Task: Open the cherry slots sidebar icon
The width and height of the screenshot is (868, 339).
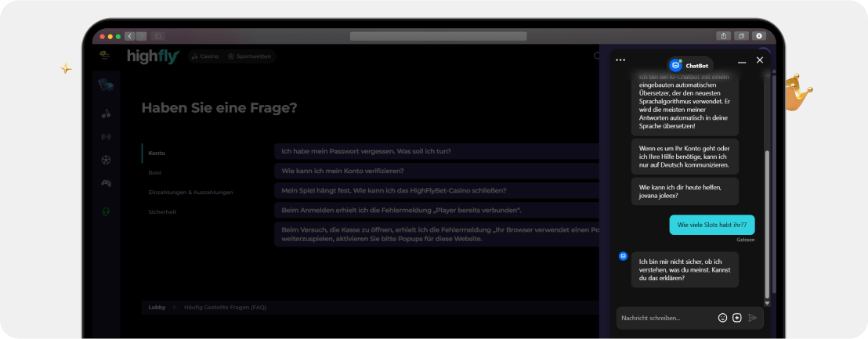Action: [x=107, y=114]
